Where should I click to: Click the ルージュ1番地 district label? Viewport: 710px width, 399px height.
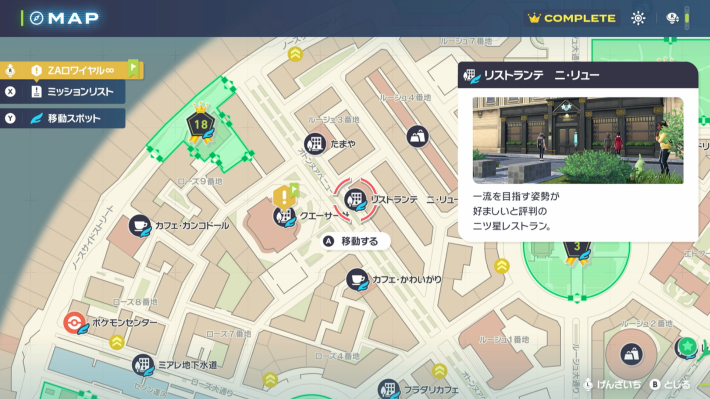[x=504, y=339]
